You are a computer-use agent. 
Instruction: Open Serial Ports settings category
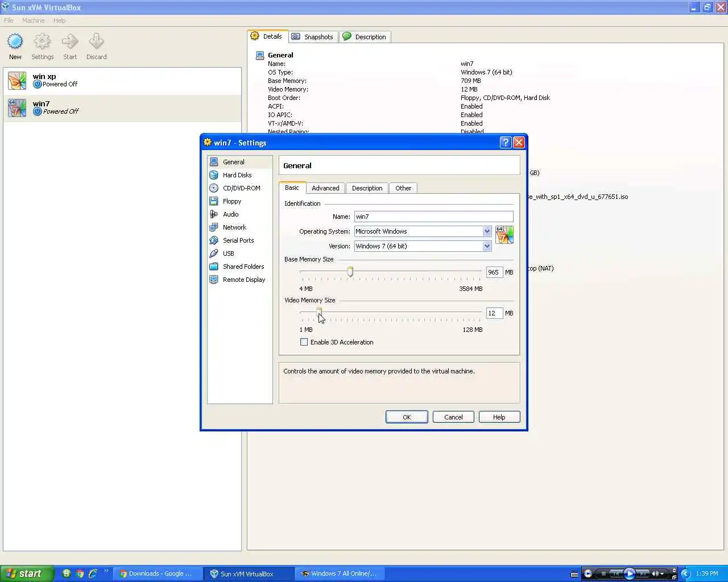click(x=239, y=240)
